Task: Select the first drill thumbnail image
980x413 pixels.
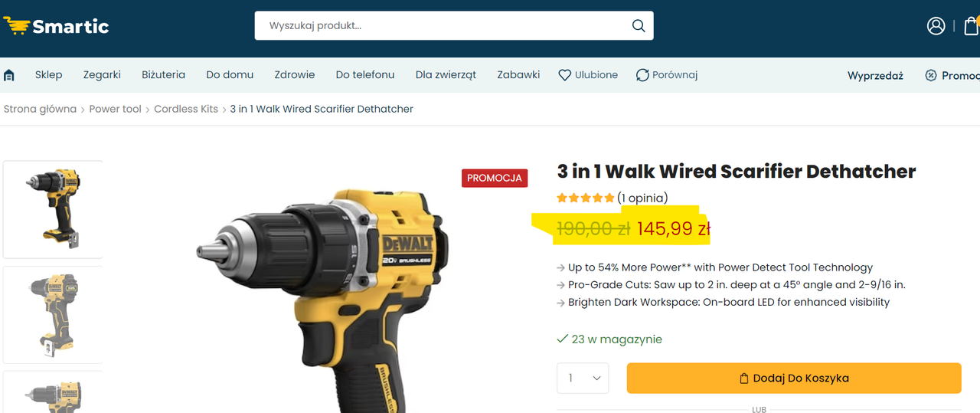Action: (53, 209)
